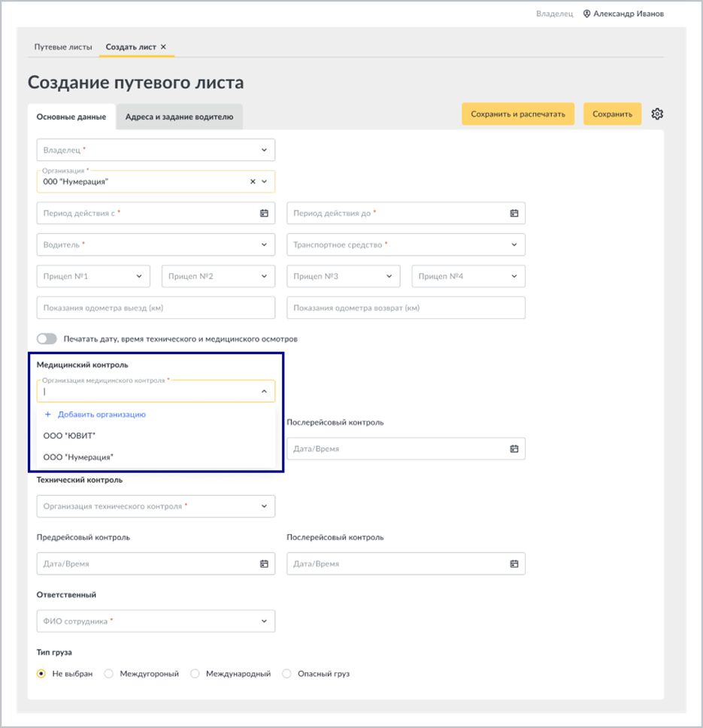Click the user profile icon by Александр Иванов
The image size is (703, 728).
click(586, 14)
